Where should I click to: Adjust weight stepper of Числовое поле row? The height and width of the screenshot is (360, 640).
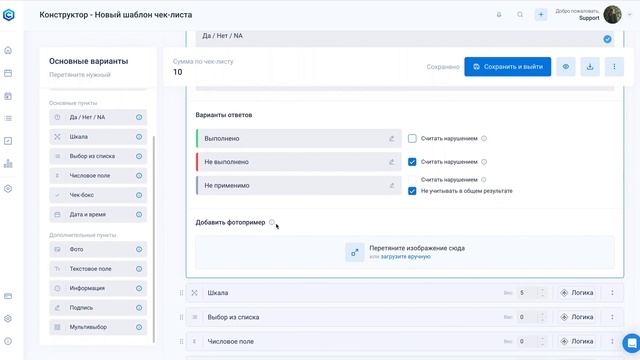[542, 341]
